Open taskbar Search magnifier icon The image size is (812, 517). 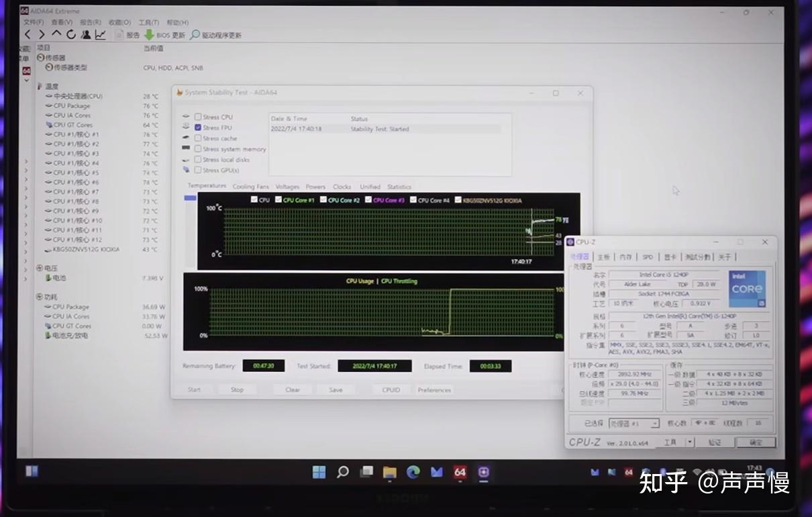[343, 472]
